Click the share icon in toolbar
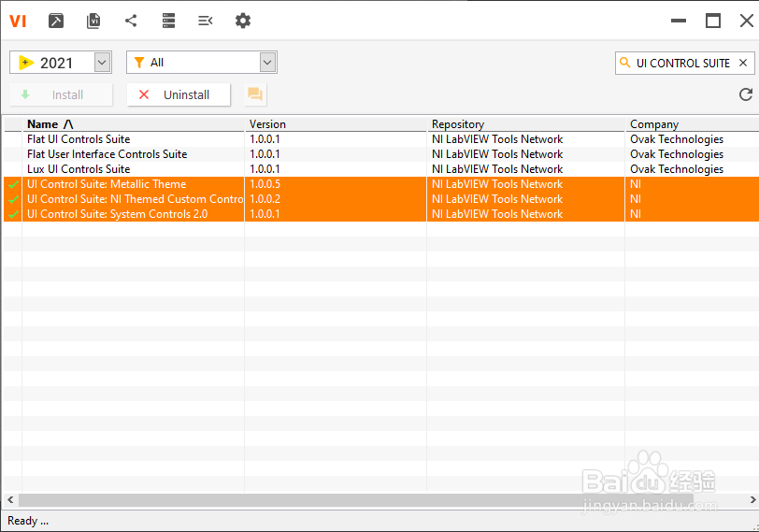Screen dimensions: 759x532 coord(131,21)
